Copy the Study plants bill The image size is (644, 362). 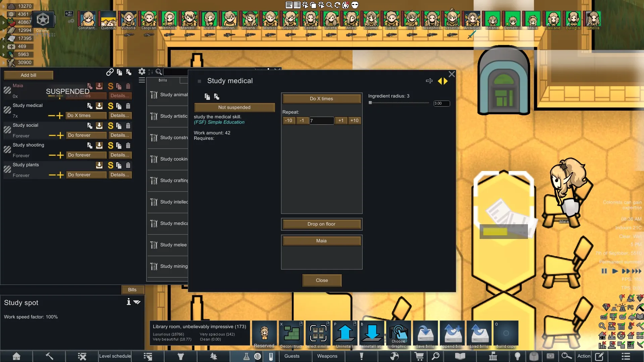coord(119,165)
